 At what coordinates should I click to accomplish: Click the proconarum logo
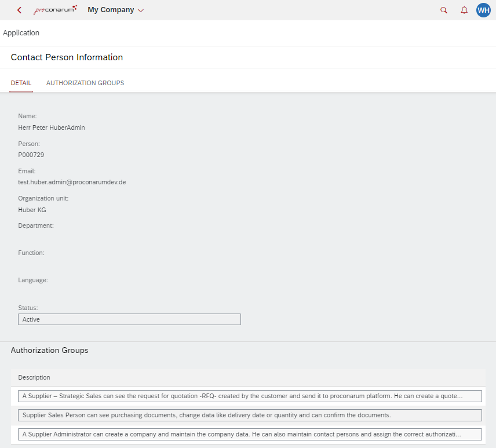pos(56,9)
